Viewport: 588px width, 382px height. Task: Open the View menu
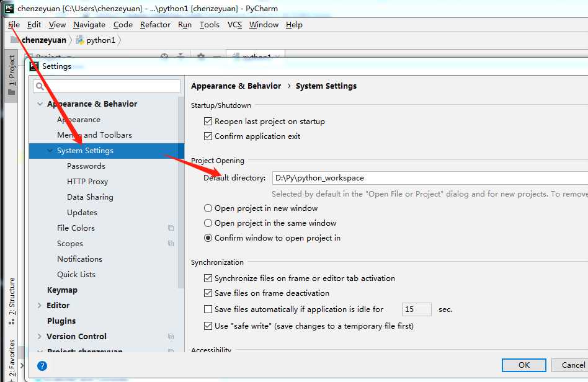57,25
